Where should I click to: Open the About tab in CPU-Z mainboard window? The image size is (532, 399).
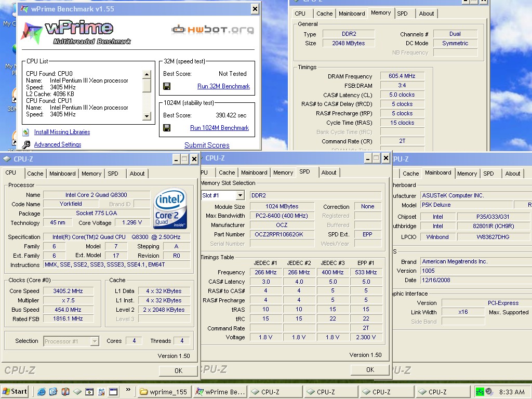click(x=513, y=174)
